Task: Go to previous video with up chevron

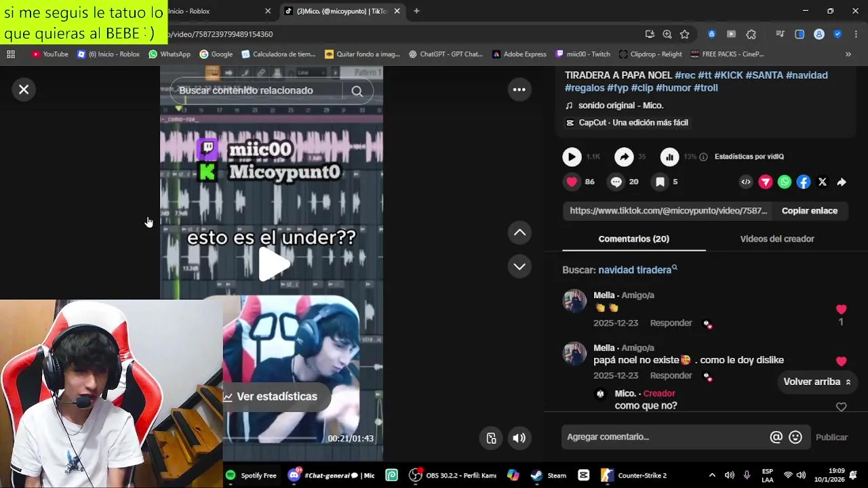Action: (519, 232)
